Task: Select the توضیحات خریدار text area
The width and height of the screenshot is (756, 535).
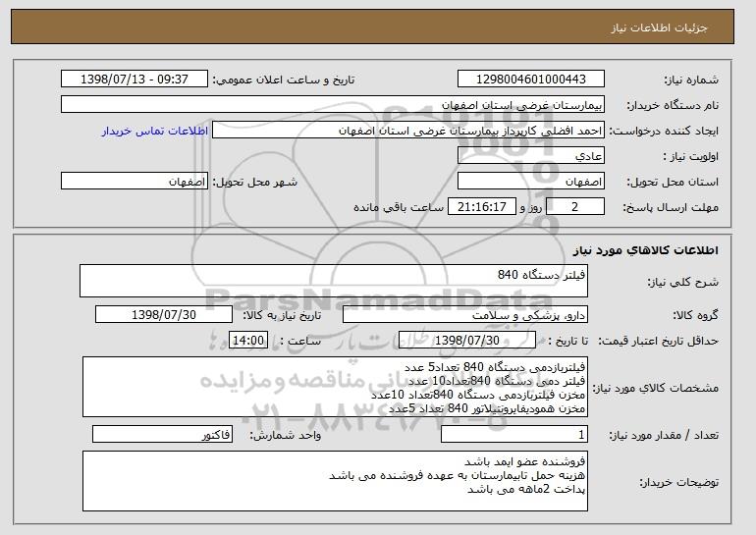Action: point(335,481)
